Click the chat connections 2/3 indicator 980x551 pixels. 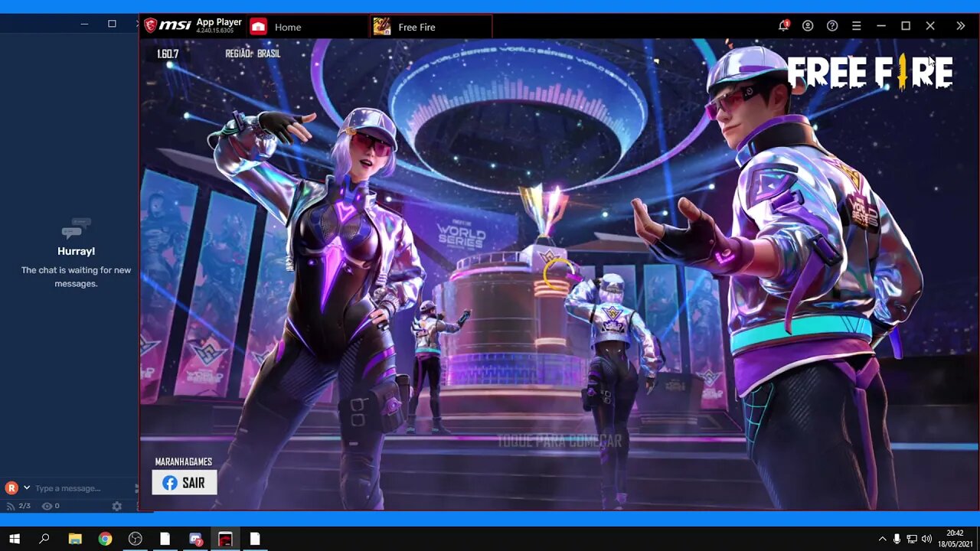[18, 506]
